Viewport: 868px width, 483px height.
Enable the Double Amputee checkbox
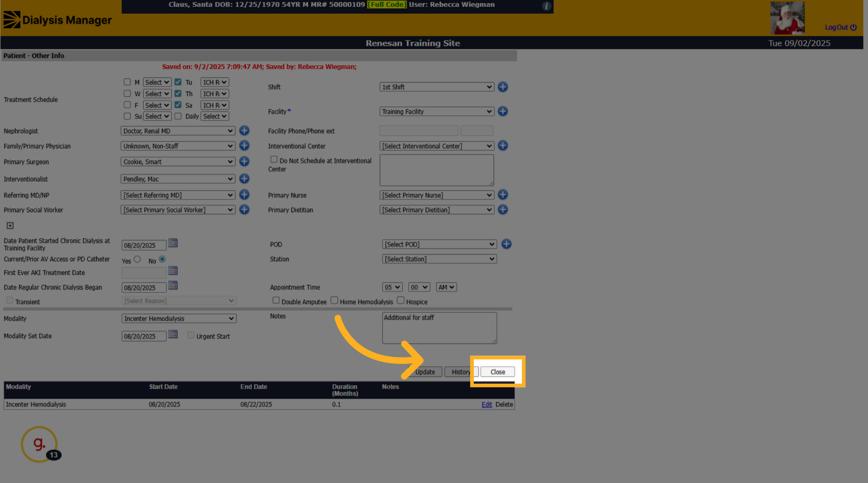276,300
